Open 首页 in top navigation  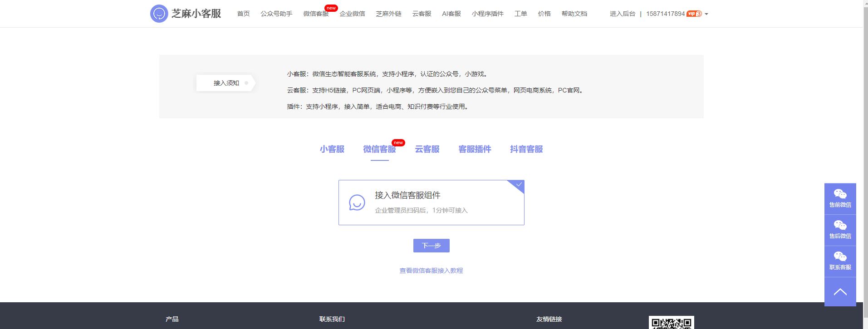(x=243, y=14)
